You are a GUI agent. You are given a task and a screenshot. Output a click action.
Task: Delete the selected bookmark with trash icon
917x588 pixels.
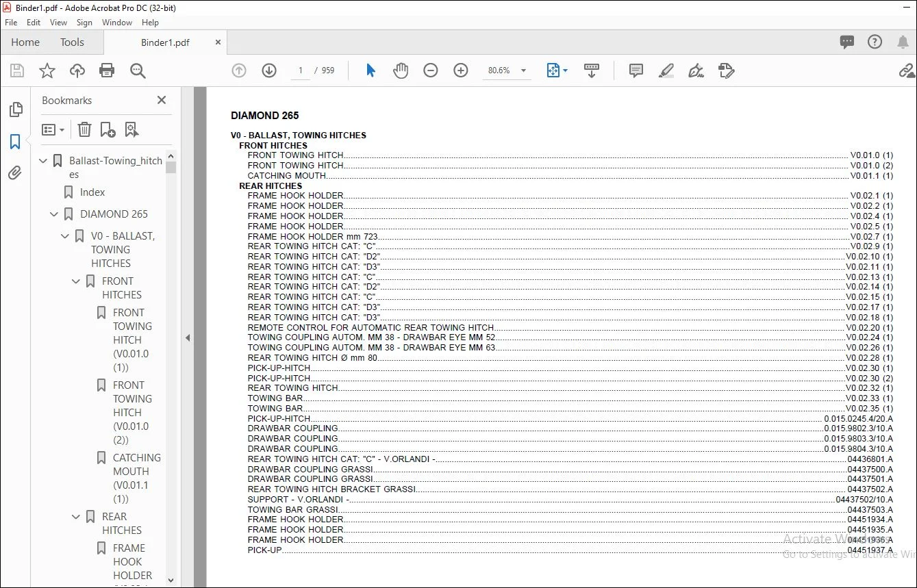[84, 129]
